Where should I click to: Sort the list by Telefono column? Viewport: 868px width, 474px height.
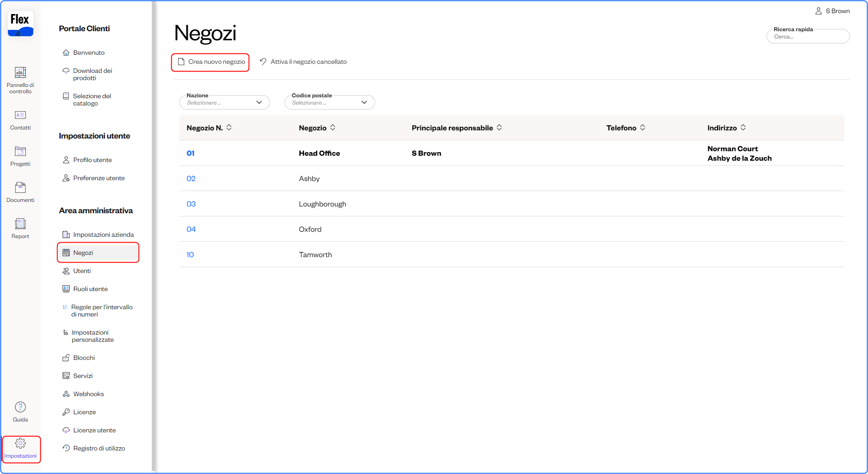642,128
